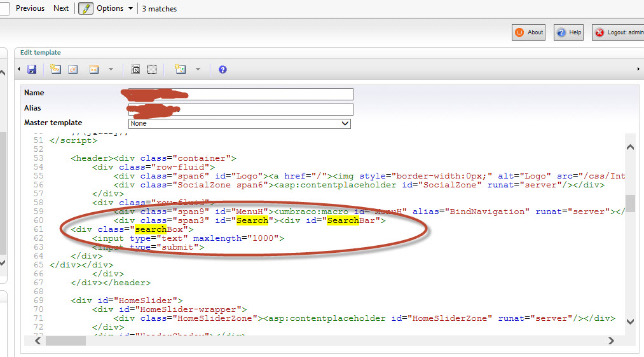644x357 pixels.
Task: Click the toolbar right scroll arrow
Action: 638,69
